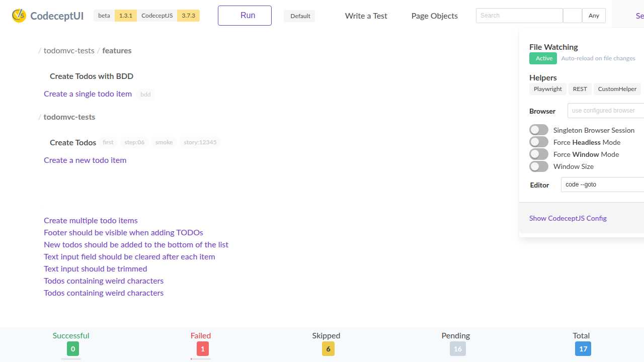Click the Skipped count badge 6
This screenshot has height=362, width=644.
pyautogui.click(x=329, y=349)
